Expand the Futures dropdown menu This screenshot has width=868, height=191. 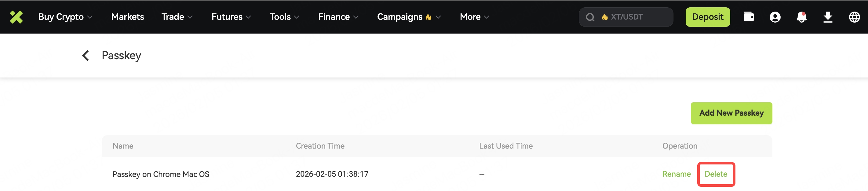231,17
